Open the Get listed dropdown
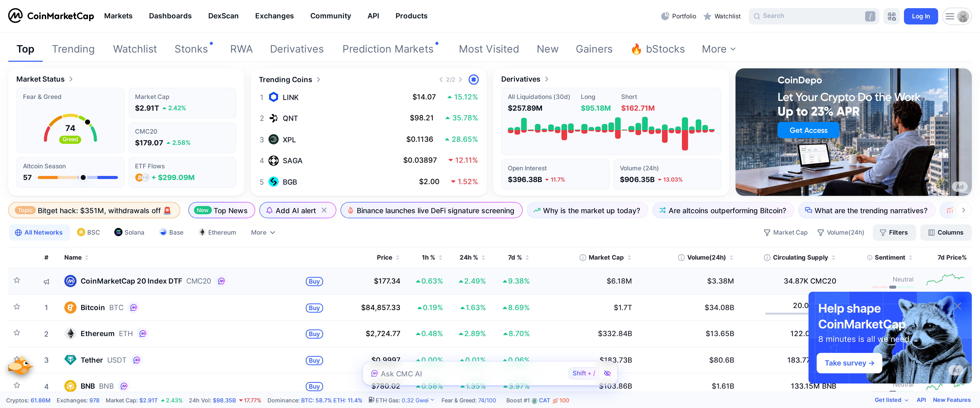Screen dimensions: 980x408 pyautogui.click(x=891, y=400)
